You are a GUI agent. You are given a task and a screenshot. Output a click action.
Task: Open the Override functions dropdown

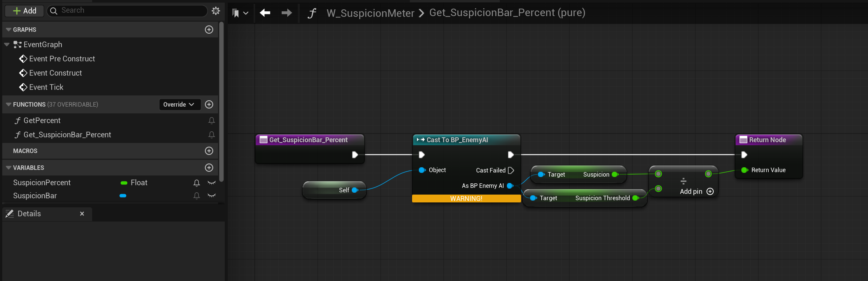(x=179, y=104)
